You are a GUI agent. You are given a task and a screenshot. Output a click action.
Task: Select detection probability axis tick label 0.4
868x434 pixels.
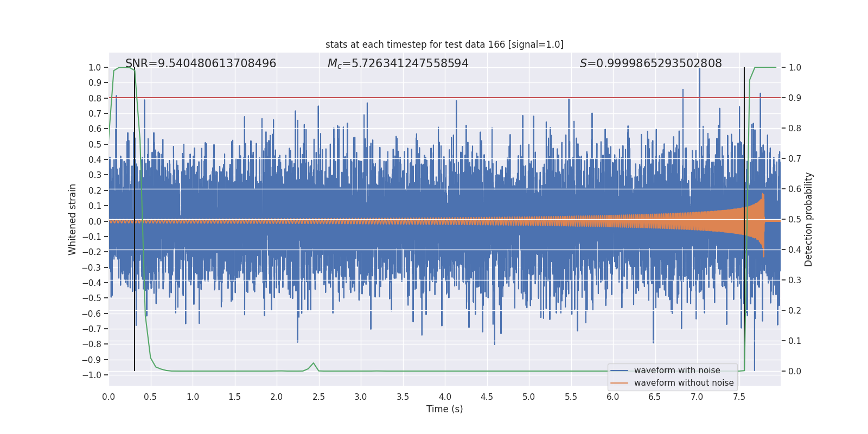pos(795,250)
